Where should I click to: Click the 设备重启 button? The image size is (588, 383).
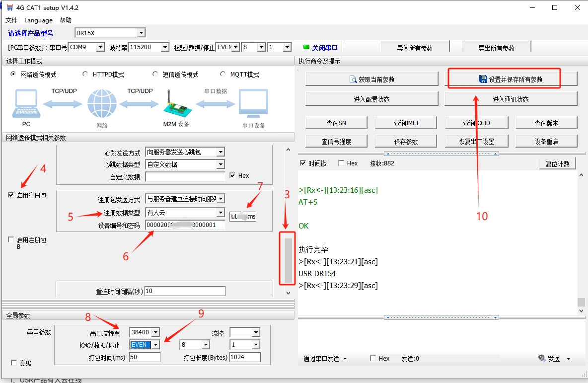point(546,142)
